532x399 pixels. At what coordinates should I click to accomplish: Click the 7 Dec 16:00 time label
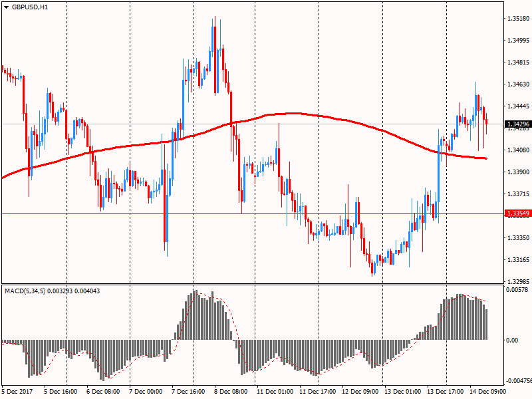(x=188, y=392)
